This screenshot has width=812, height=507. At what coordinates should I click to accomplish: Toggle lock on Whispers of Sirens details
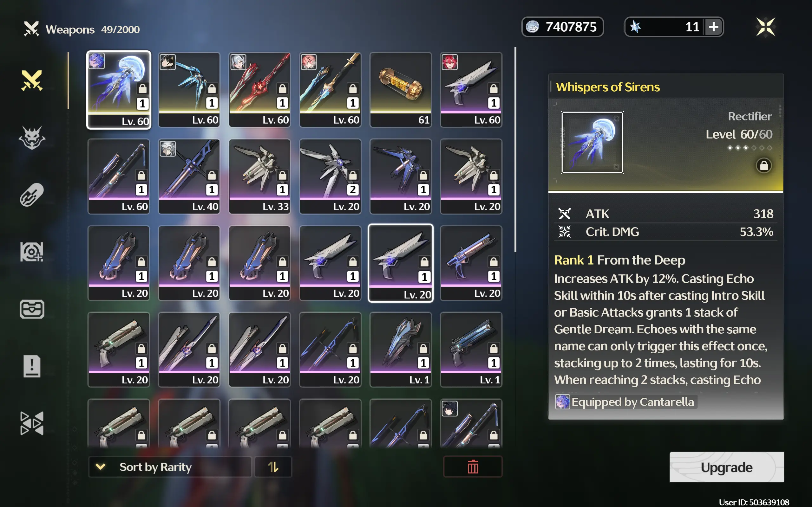point(764,166)
